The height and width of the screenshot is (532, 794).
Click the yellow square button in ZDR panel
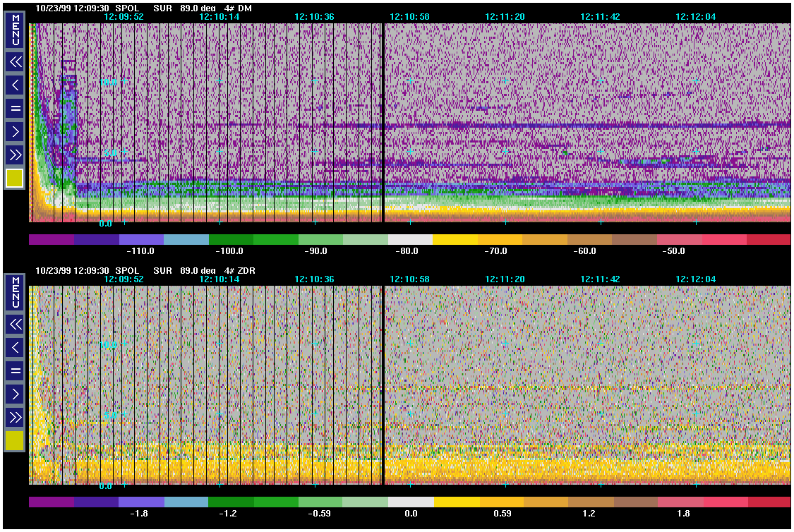15,440
